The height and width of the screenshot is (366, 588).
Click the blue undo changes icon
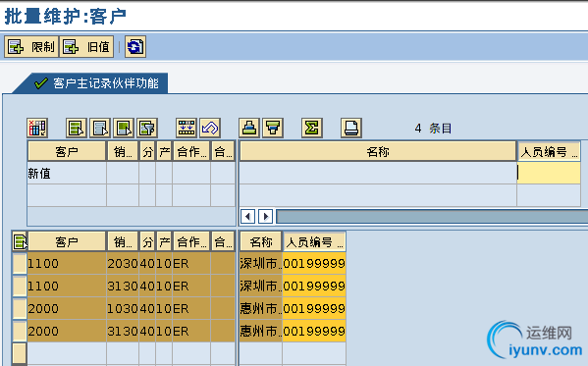tap(210, 128)
